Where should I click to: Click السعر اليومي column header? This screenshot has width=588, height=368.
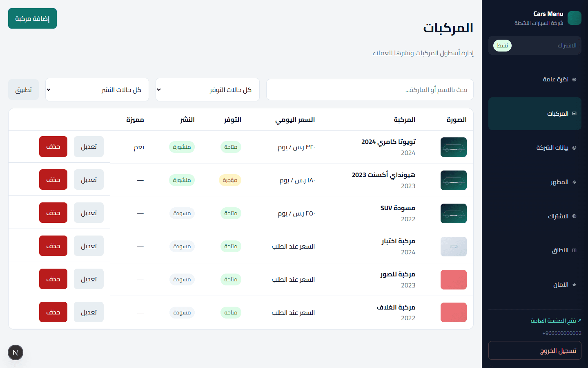tap(295, 119)
